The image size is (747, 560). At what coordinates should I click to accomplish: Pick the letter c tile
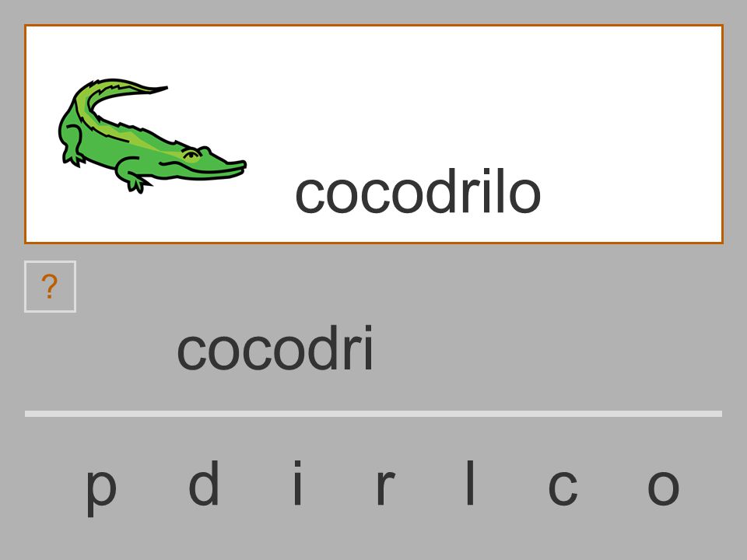click(563, 487)
